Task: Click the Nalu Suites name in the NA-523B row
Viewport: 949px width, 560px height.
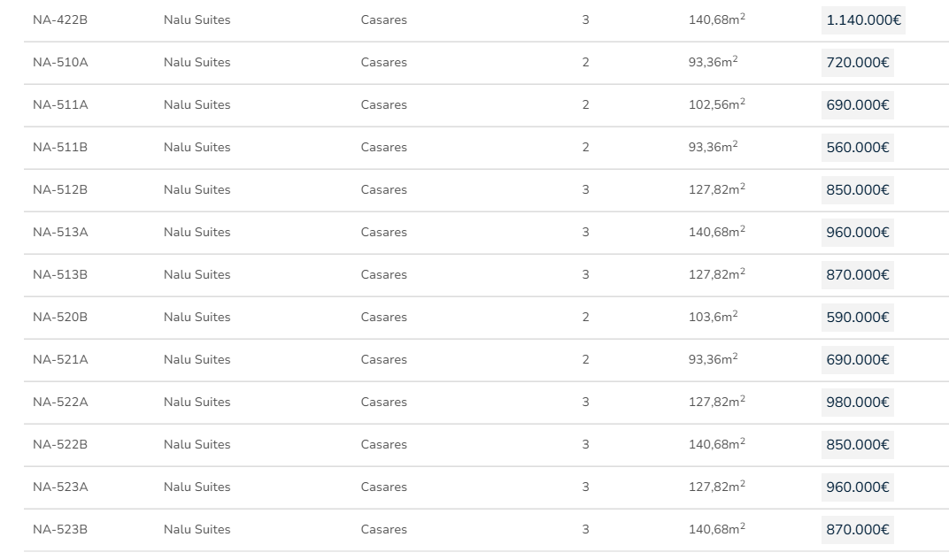Action: click(x=197, y=530)
